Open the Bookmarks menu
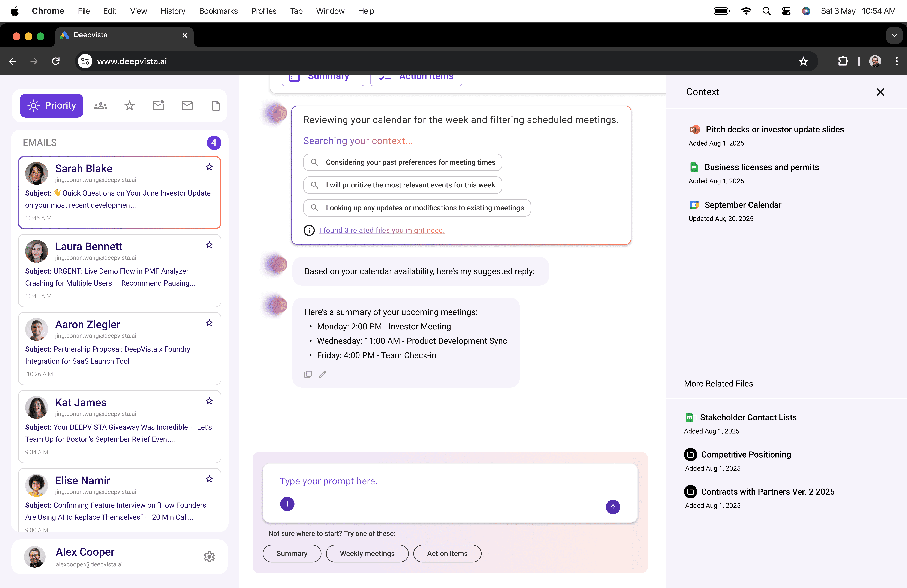The width and height of the screenshot is (907, 588). coord(218,11)
